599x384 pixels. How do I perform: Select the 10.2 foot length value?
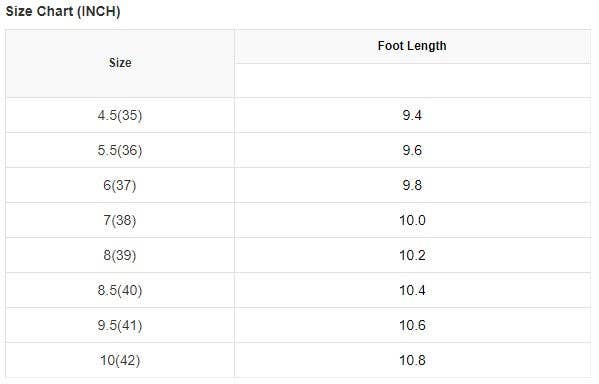coord(412,255)
